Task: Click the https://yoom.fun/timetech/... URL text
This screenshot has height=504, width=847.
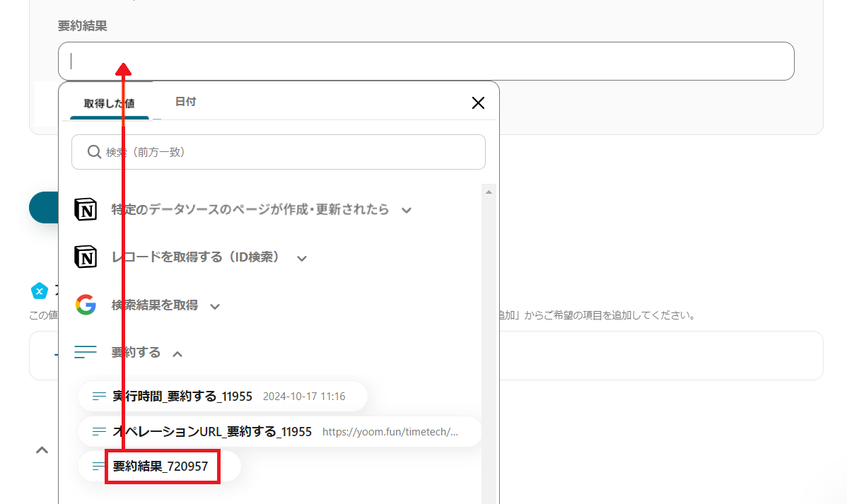Action: click(390, 432)
